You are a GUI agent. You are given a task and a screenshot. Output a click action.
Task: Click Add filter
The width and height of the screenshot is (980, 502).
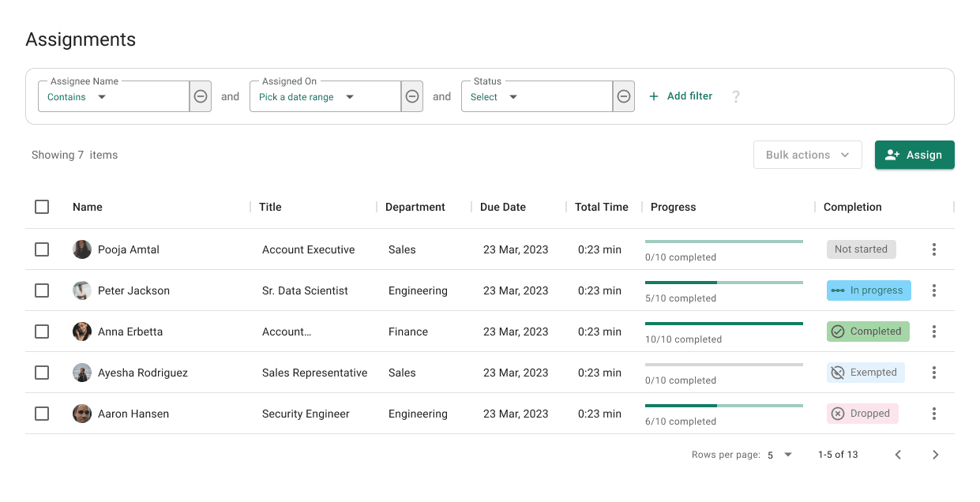[x=681, y=96]
